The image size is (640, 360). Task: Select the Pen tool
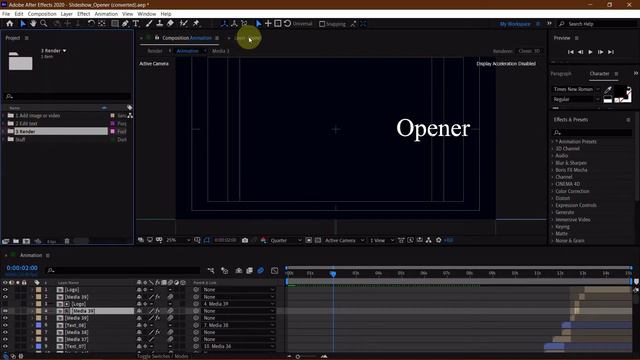pyautogui.click(x=125, y=24)
